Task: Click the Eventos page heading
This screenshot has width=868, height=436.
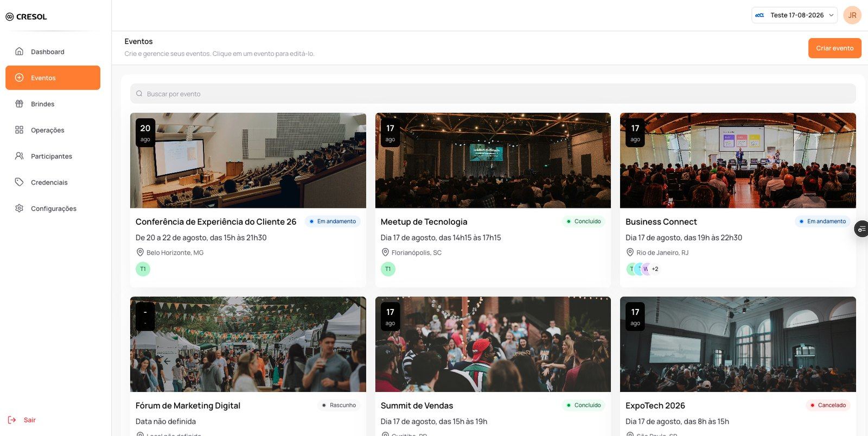Action: (x=138, y=41)
